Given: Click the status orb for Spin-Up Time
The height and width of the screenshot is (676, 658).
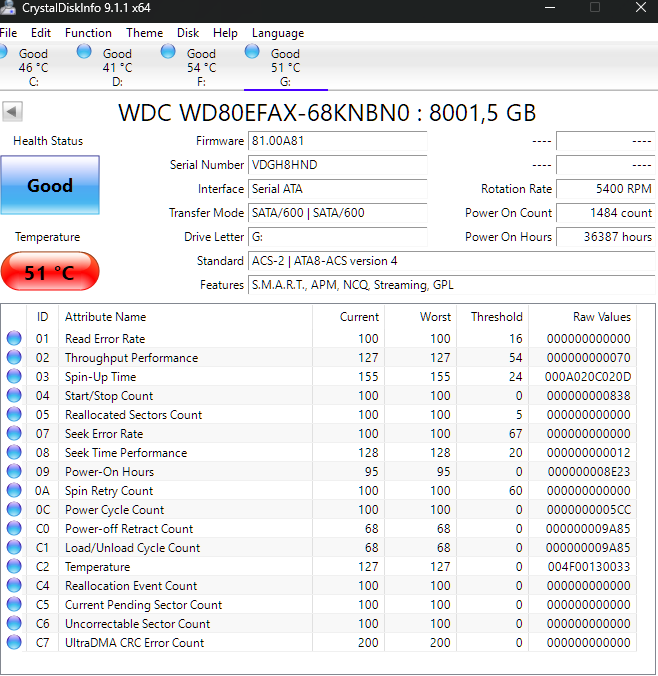Looking at the screenshot, I should click(14, 376).
